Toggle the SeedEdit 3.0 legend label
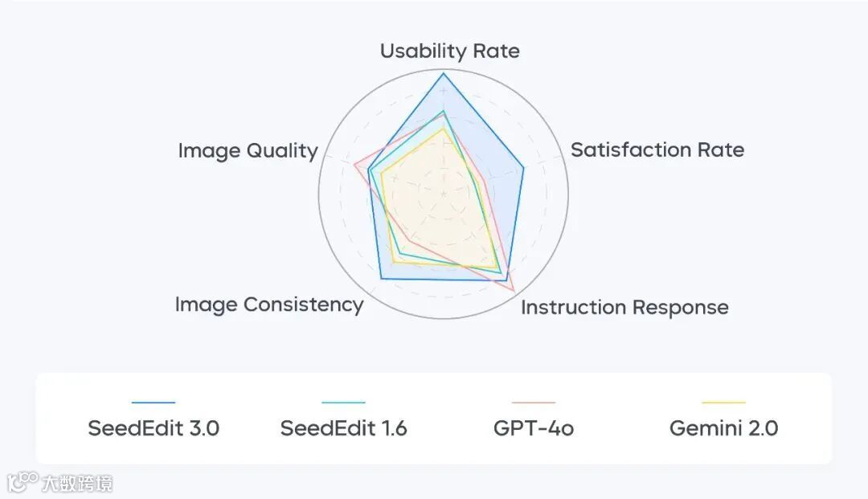Image resolution: width=868 pixels, height=499 pixels. pos(154,428)
